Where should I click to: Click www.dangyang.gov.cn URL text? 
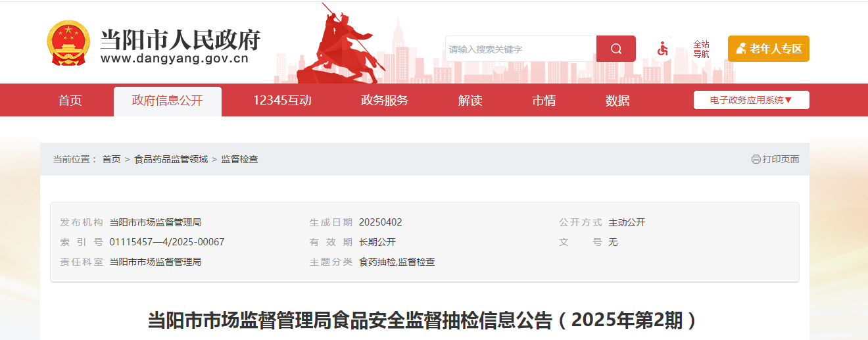click(175, 59)
